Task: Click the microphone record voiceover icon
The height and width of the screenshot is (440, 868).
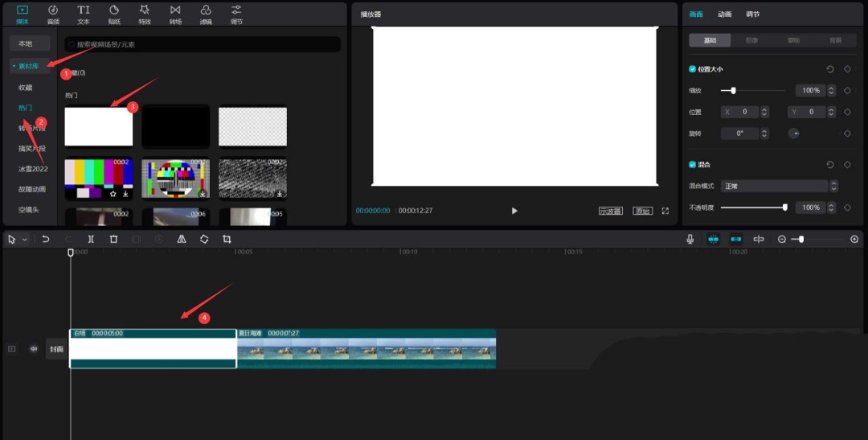Action: pyautogui.click(x=690, y=240)
